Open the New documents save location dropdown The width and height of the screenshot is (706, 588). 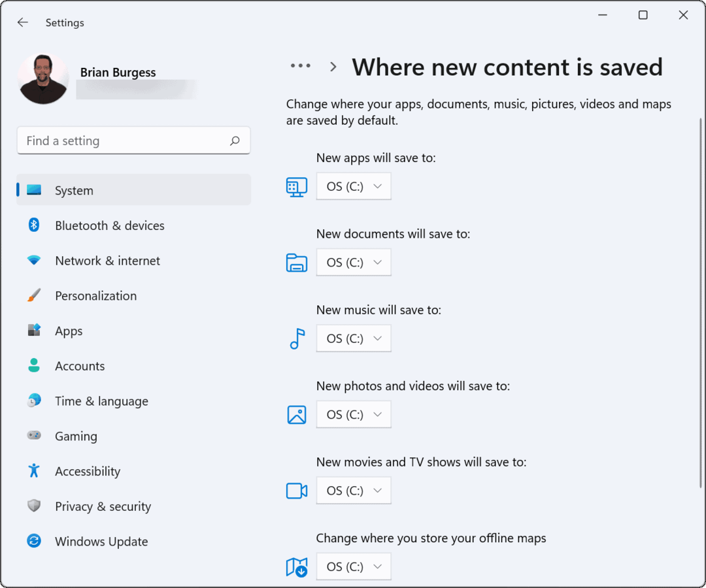tap(354, 263)
